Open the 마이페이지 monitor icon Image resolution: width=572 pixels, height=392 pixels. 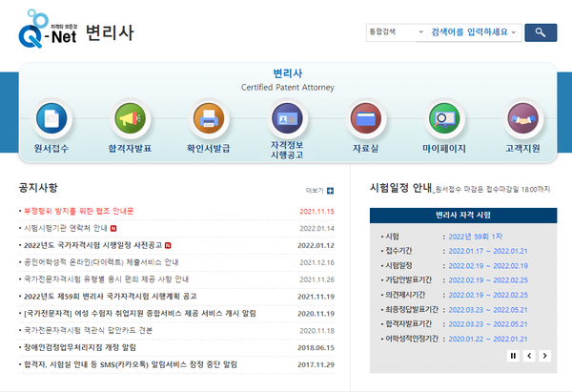pyautogui.click(x=444, y=118)
